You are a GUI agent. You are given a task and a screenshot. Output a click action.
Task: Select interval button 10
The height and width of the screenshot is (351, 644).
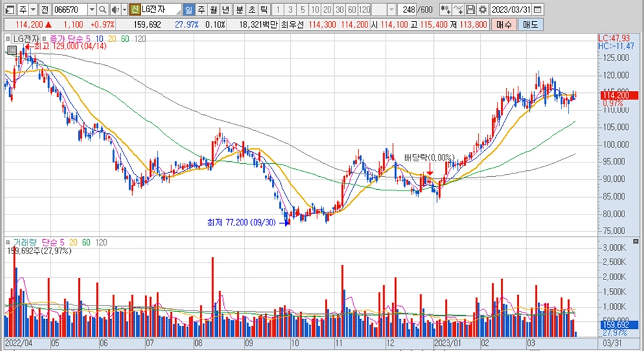click(x=315, y=9)
